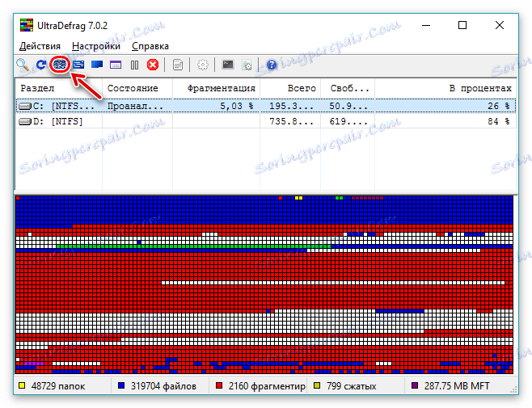
Task: Click the 319704 файлов status text
Action: (163, 386)
